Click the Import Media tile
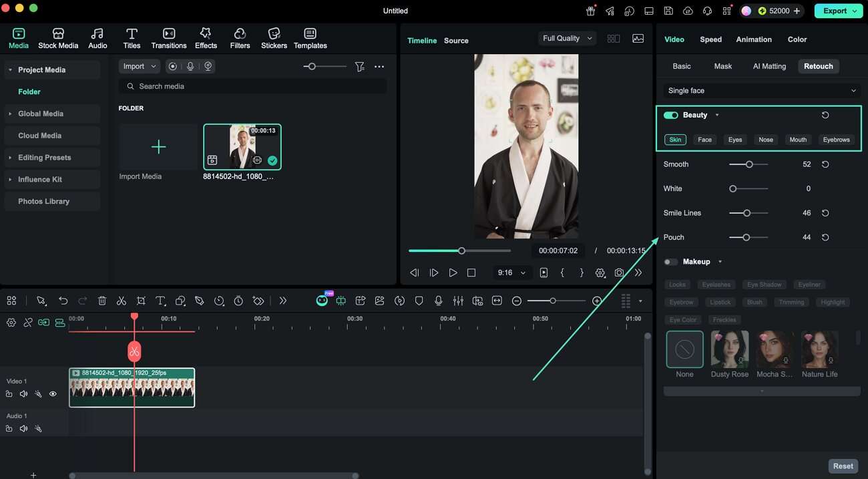 [159, 147]
